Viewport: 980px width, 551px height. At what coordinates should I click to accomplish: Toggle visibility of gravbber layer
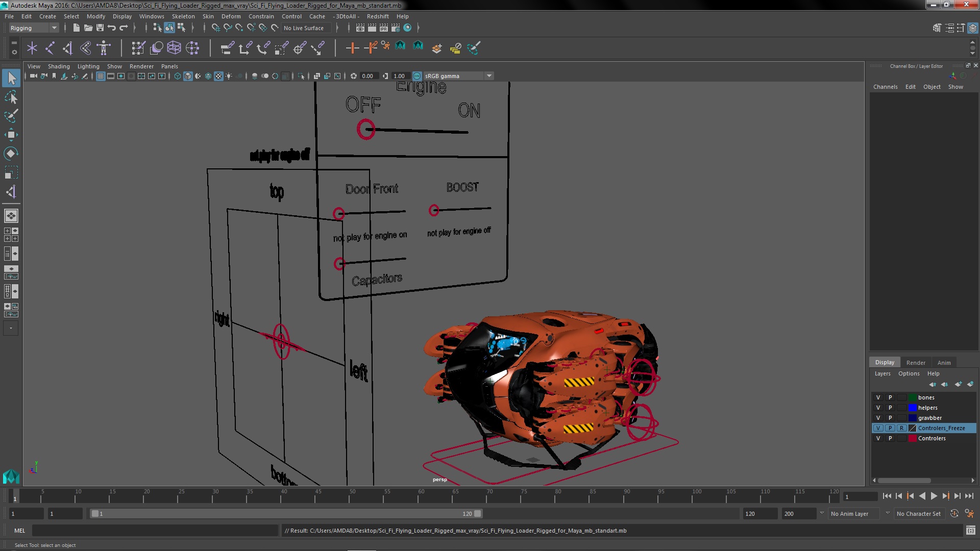click(878, 418)
